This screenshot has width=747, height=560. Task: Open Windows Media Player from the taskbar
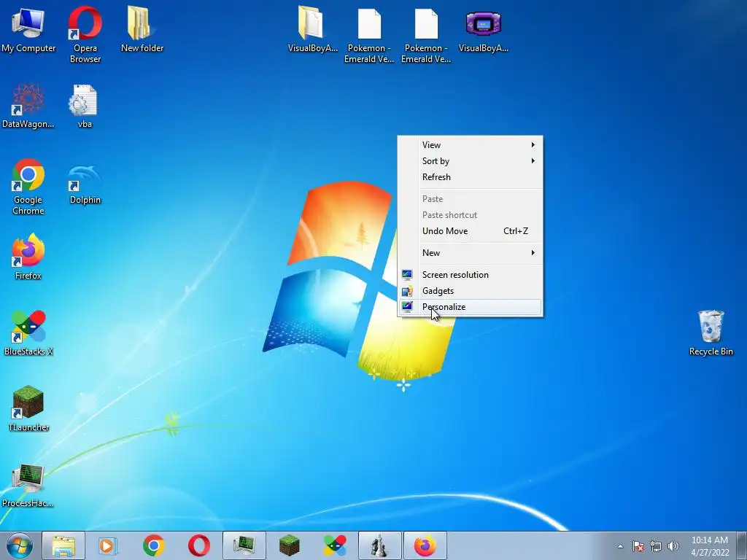click(108, 545)
